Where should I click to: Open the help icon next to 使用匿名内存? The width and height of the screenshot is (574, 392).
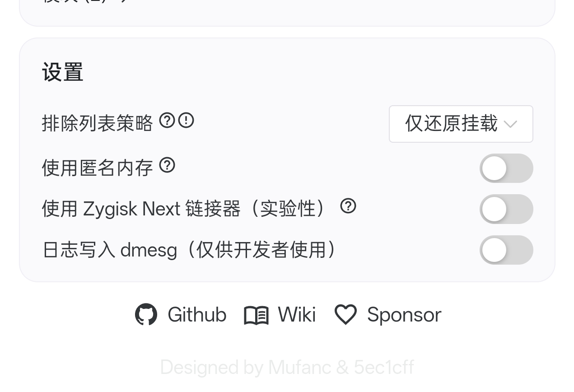[167, 165]
